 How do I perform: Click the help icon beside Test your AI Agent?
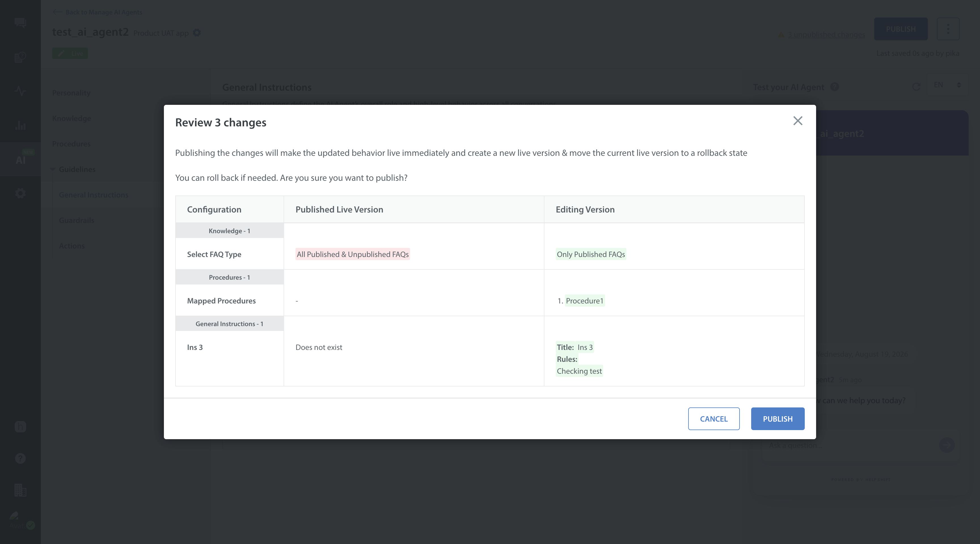click(x=834, y=87)
